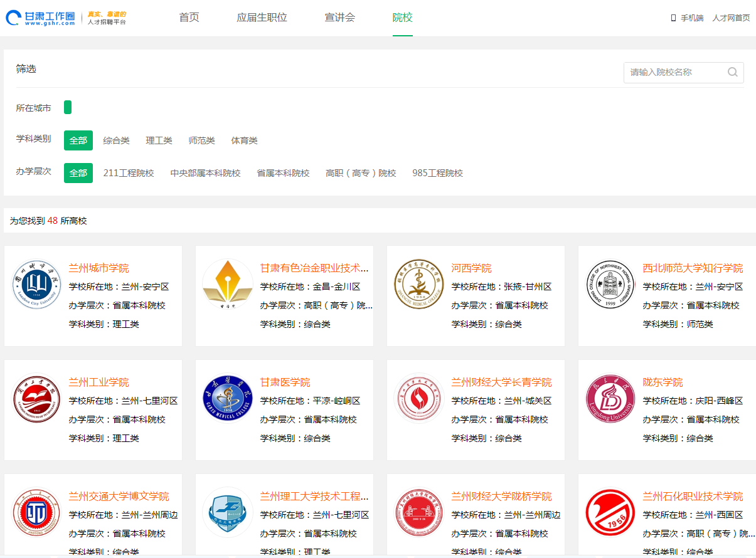
Task: Open the 陇东学院 title link
Action: pyautogui.click(x=663, y=382)
